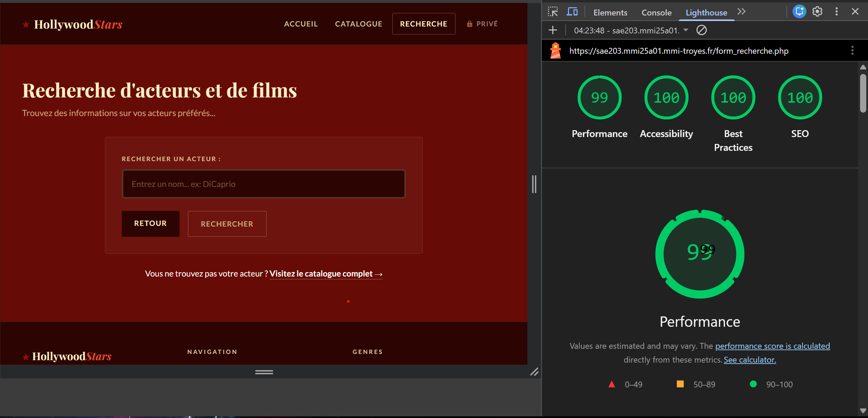Switch to the Lighthouse tab

[x=706, y=13]
